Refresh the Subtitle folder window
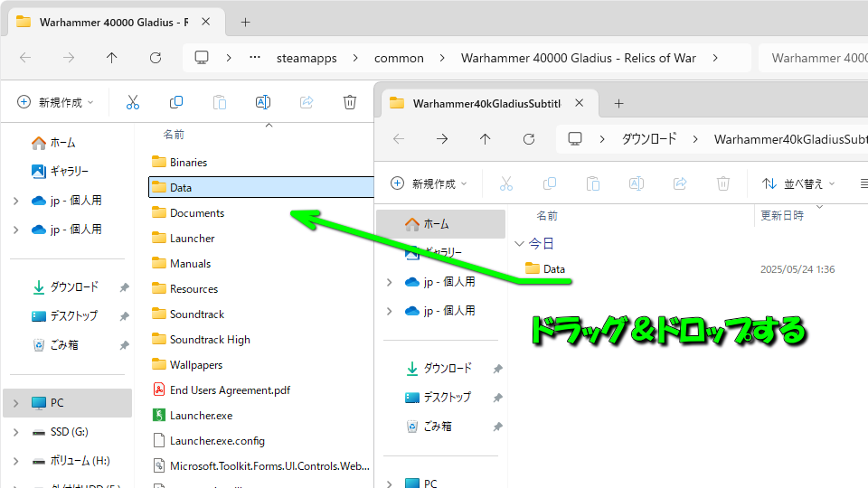This screenshot has width=868, height=488. 529,139
